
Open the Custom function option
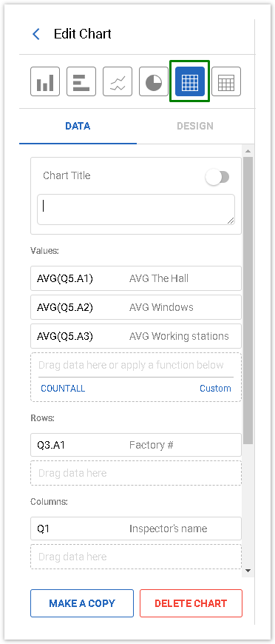(x=215, y=389)
